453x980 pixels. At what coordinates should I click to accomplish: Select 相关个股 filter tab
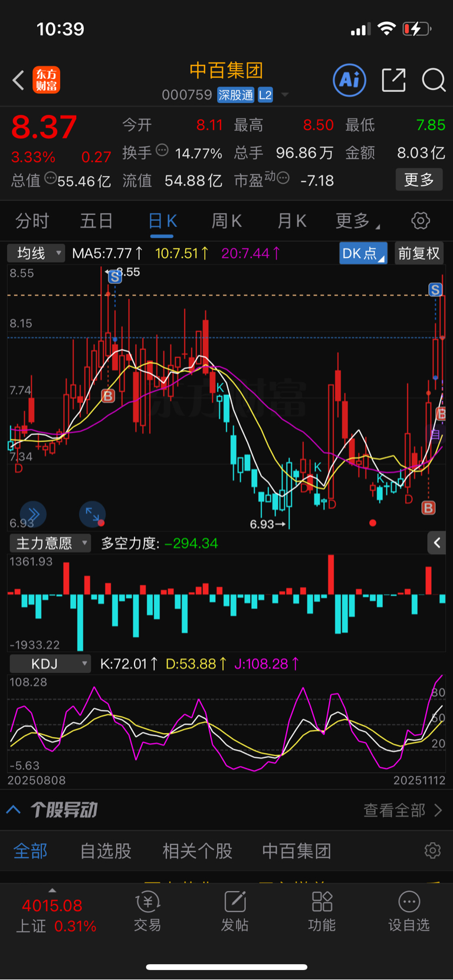(198, 851)
